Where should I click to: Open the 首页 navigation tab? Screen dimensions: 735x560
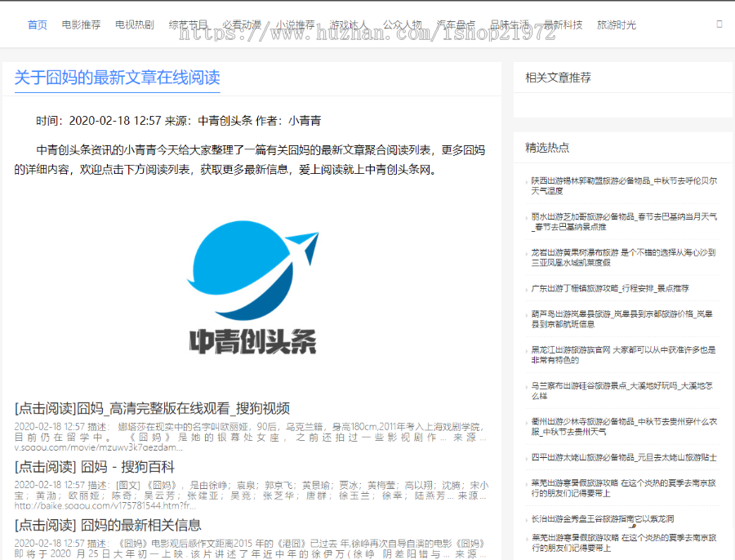click(x=38, y=24)
